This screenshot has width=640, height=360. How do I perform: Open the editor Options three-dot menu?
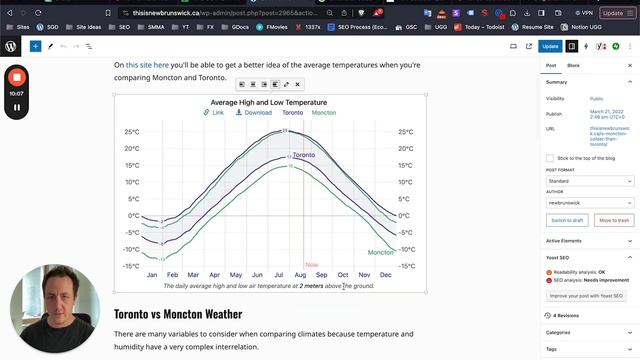click(630, 47)
